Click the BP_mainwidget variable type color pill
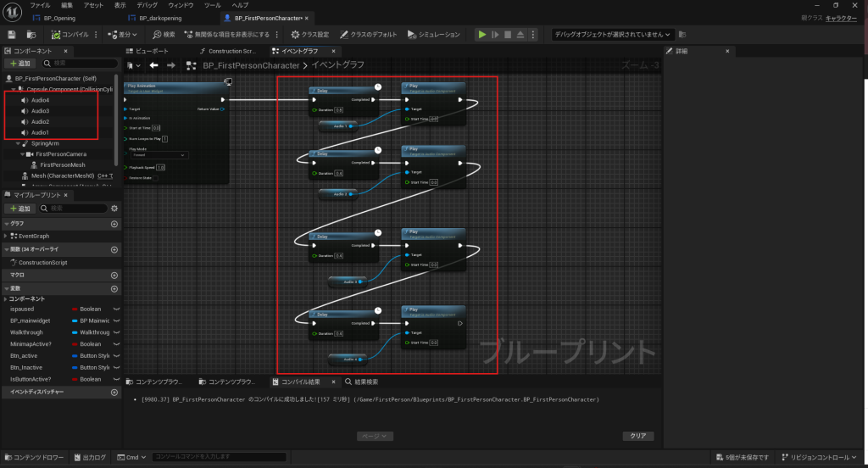The height and width of the screenshot is (468, 868). [75, 321]
